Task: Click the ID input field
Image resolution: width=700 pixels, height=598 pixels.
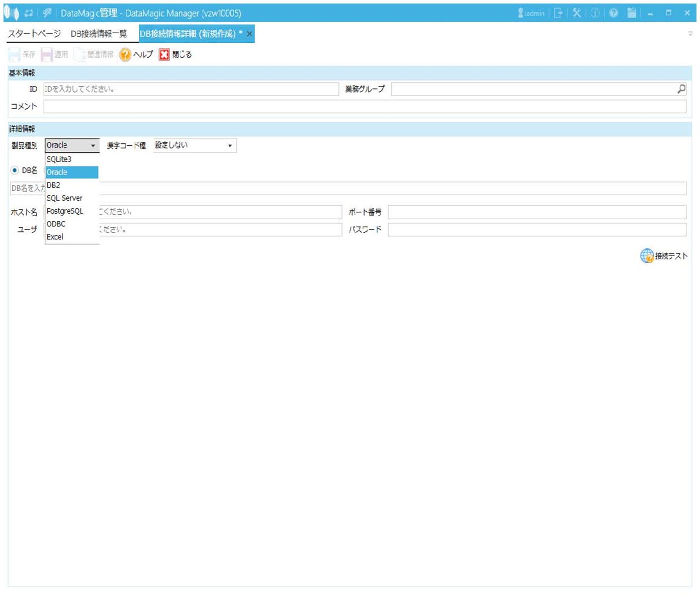Action: (x=191, y=89)
